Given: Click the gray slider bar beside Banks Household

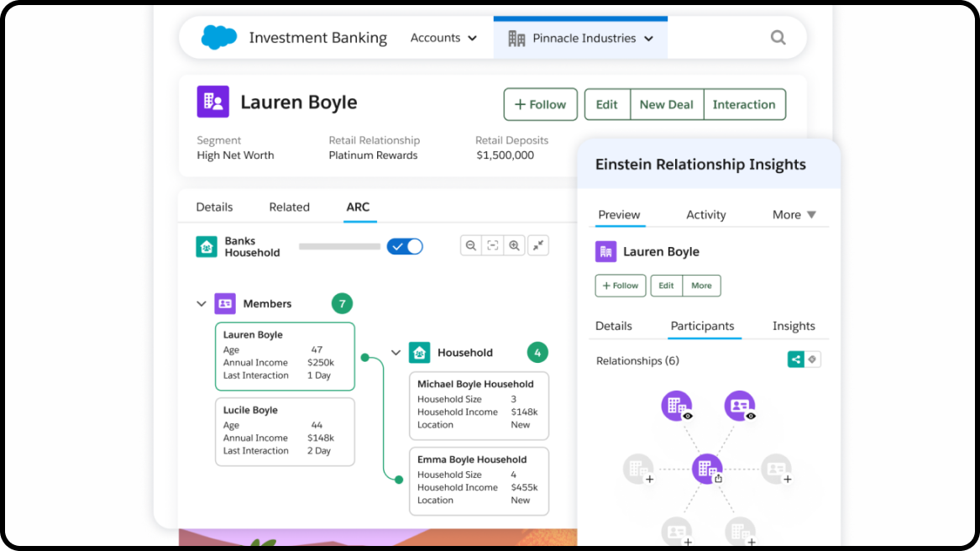Looking at the screenshot, I should click(x=339, y=247).
